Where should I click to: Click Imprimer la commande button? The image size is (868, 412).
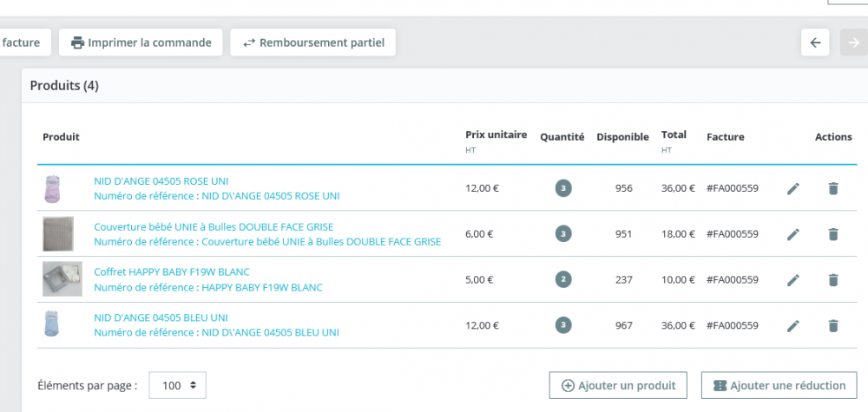tap(141, 43)
